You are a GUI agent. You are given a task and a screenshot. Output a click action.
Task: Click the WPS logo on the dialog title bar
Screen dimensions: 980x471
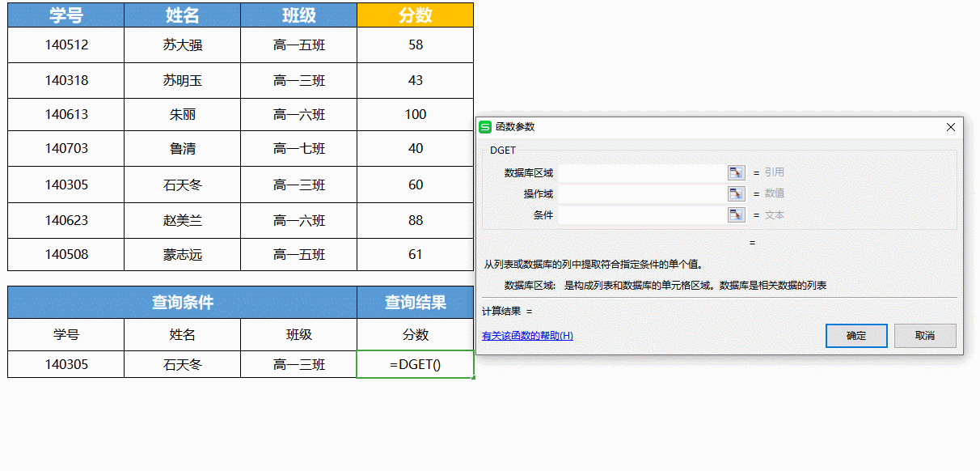[x=486, y=127]
